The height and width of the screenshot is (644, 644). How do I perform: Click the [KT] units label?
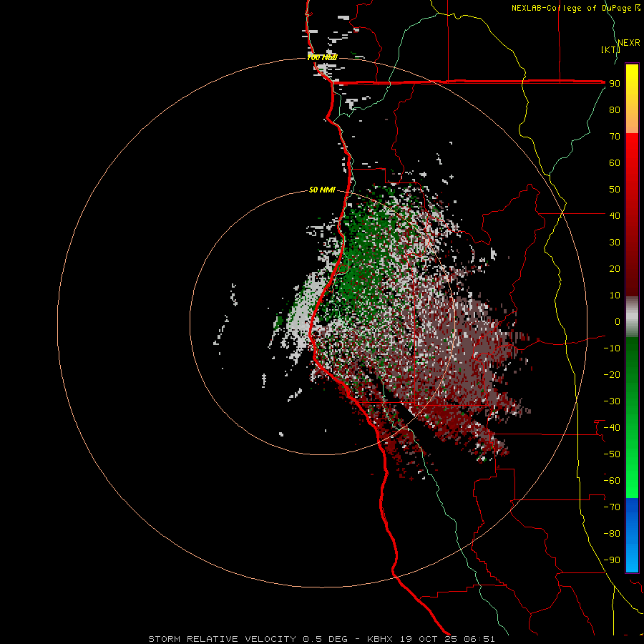point(610,49)
